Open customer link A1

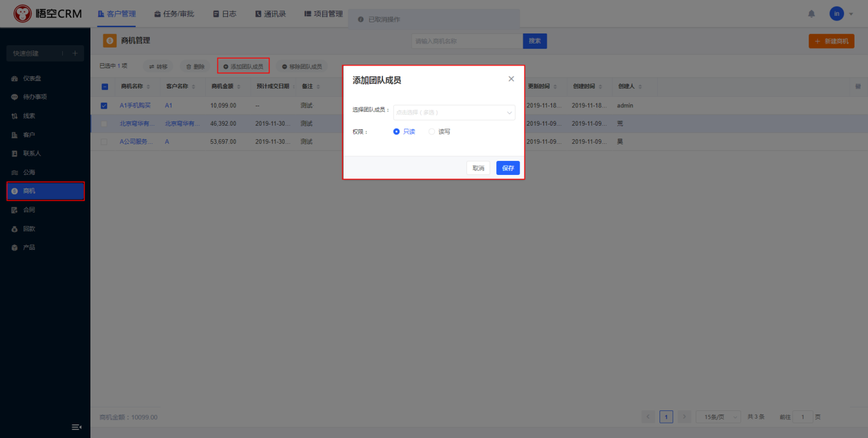click(x=169, y=106)
